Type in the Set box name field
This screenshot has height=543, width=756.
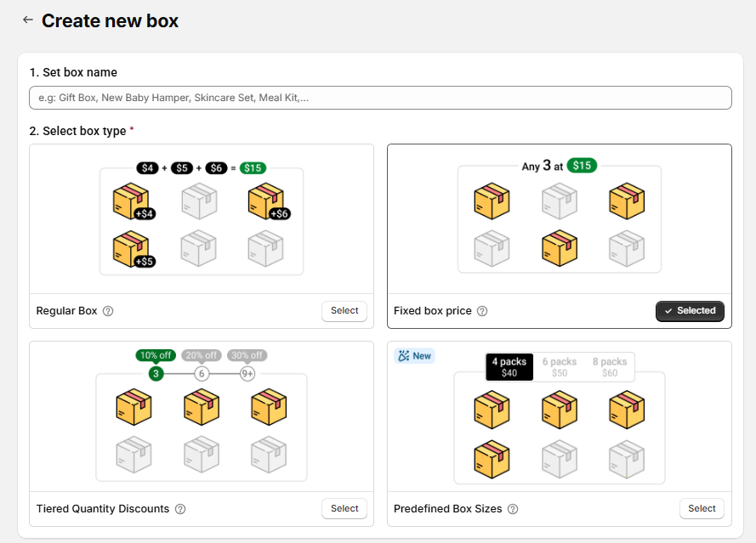point(380,98)
